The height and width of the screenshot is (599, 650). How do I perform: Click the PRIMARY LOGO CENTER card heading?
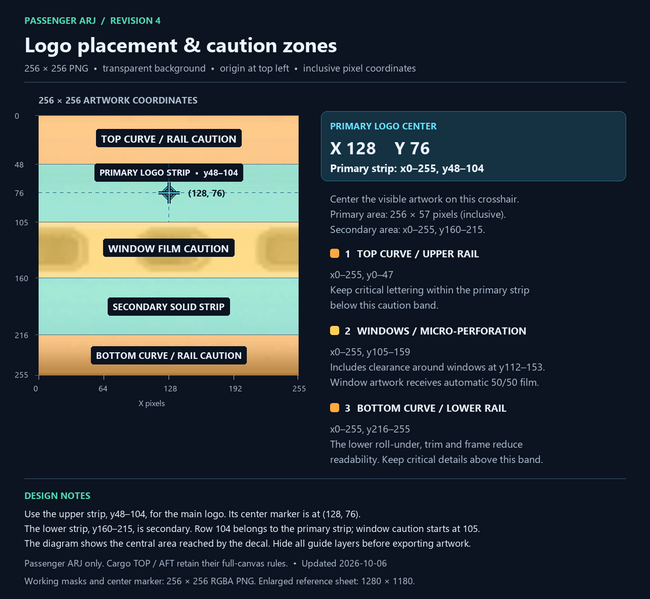383,126
